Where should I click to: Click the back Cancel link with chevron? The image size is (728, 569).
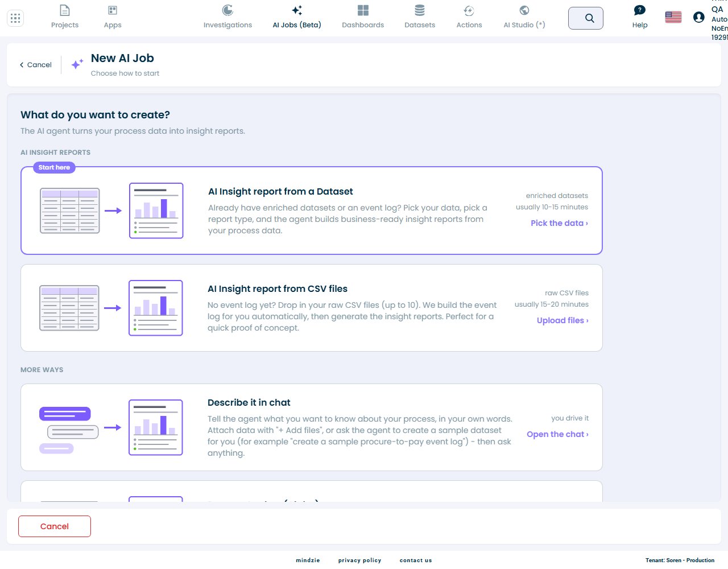(35, 65)
